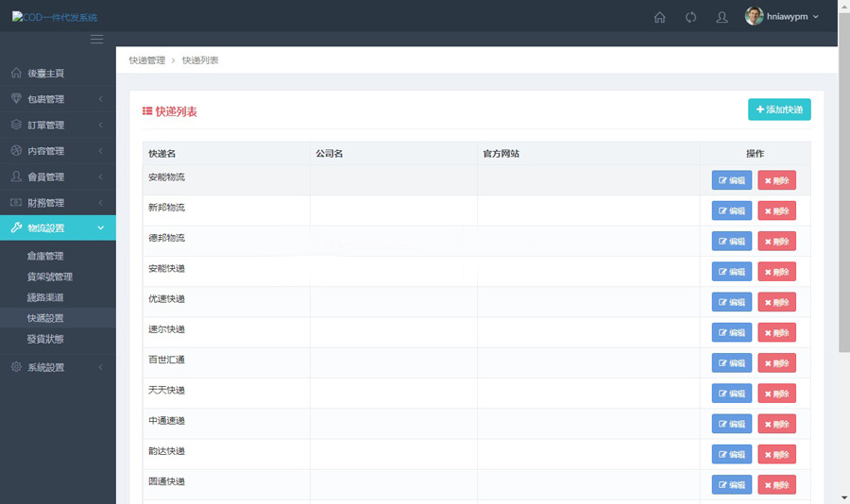Expand the 內容管理 sidebar menu

click(57, 151)
